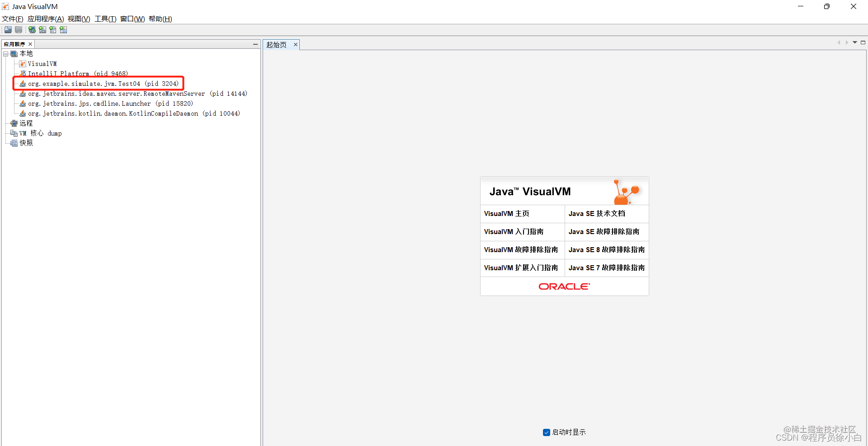Select the 本地 tree node label
868x446 pixels.
(x=26, y=54)
